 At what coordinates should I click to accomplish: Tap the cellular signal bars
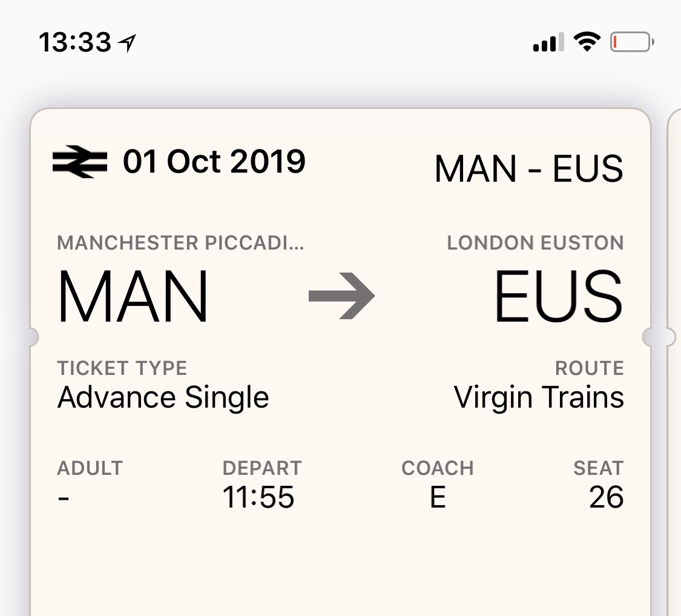coord(548,43)
